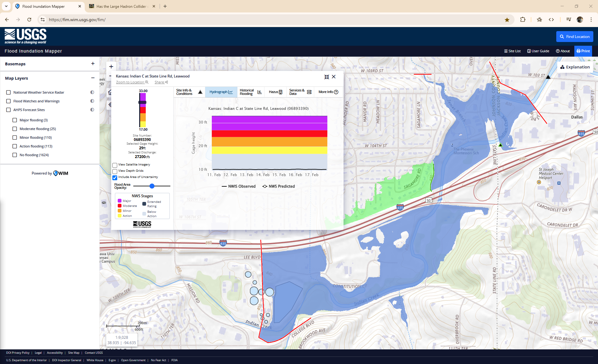Click the share icon next to Share

click(x=167, y=82)
